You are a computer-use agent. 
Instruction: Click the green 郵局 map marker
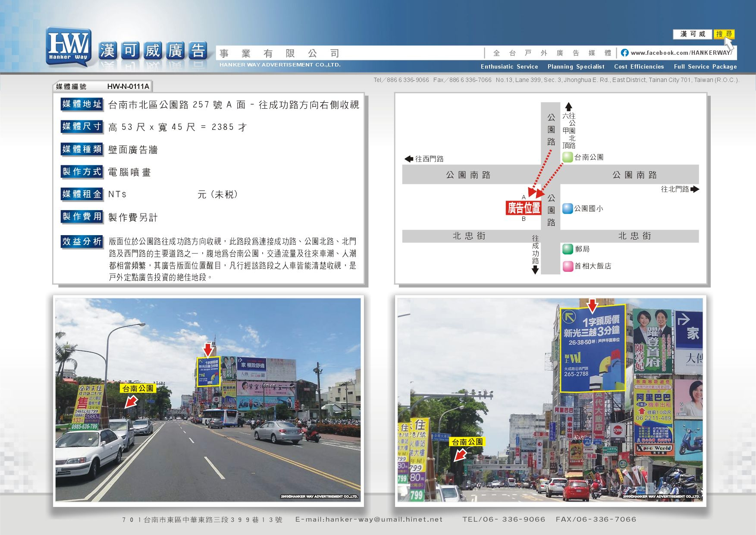click(568, 249)
